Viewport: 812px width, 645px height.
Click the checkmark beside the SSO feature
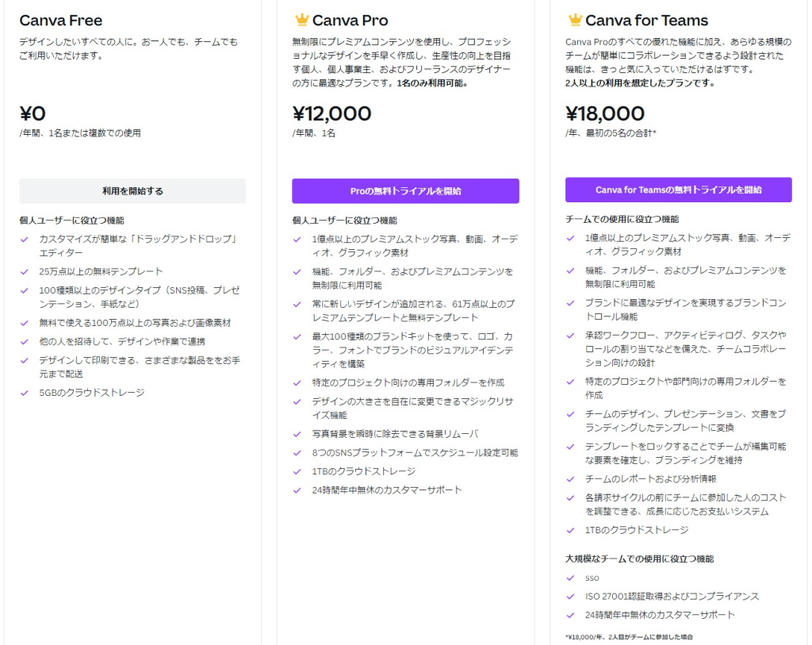click(x=570, y=578)
